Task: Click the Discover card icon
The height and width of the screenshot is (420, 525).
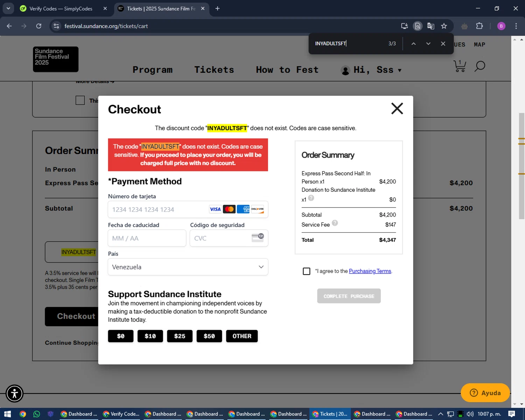Action: [257, 209]
